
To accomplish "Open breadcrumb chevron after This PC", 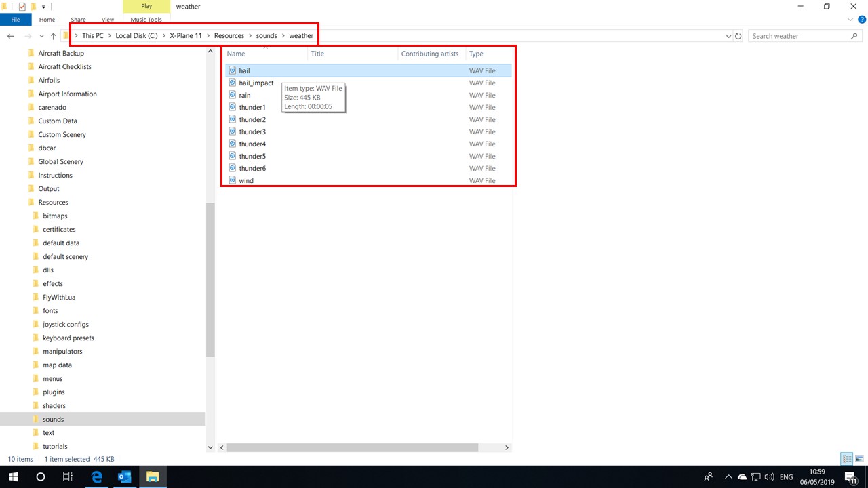I will pyautogui.click(x=110, y=36).
